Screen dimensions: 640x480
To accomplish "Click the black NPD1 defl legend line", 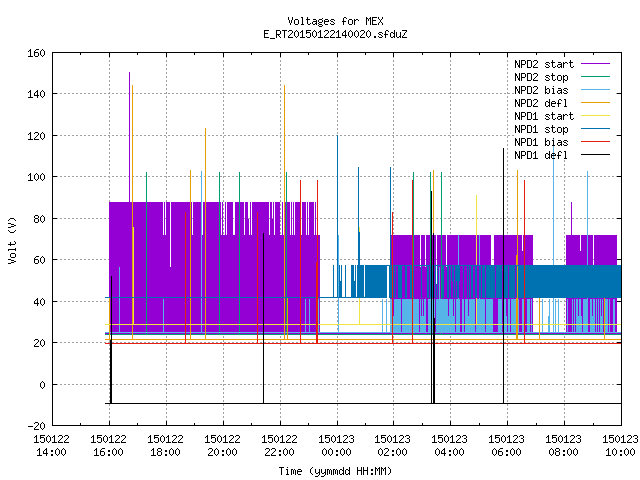I will [595, 155].
